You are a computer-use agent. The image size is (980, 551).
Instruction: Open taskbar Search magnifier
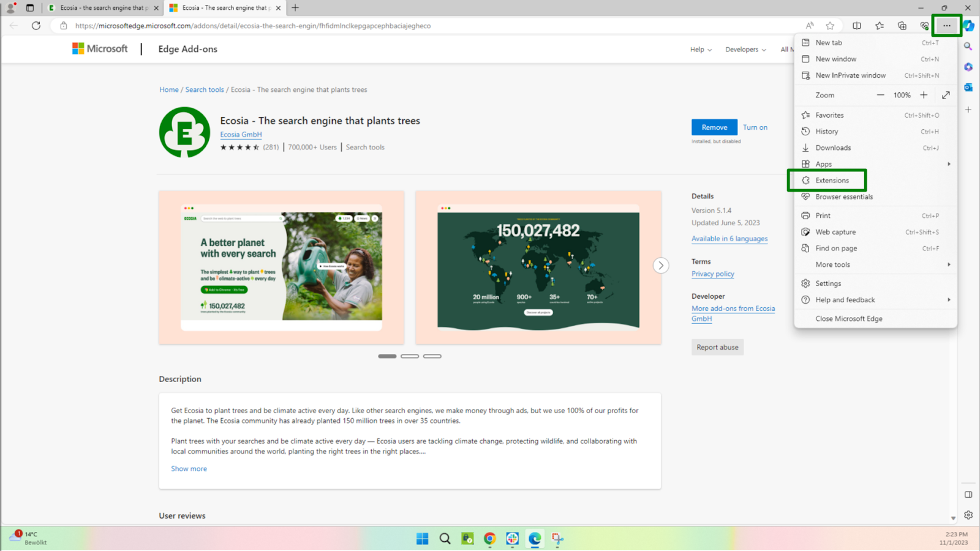(445, 539)
